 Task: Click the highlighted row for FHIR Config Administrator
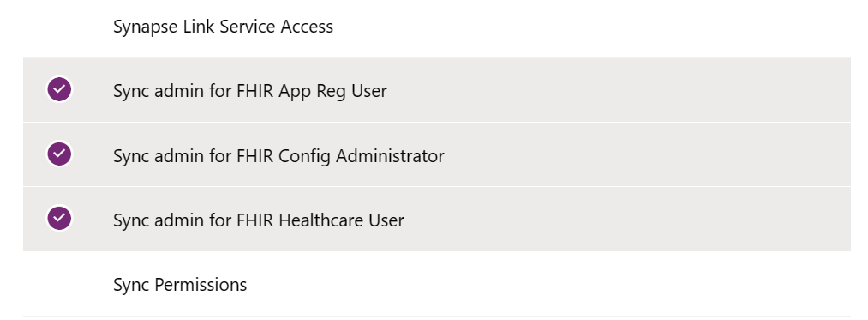click(x=437, y=154)
